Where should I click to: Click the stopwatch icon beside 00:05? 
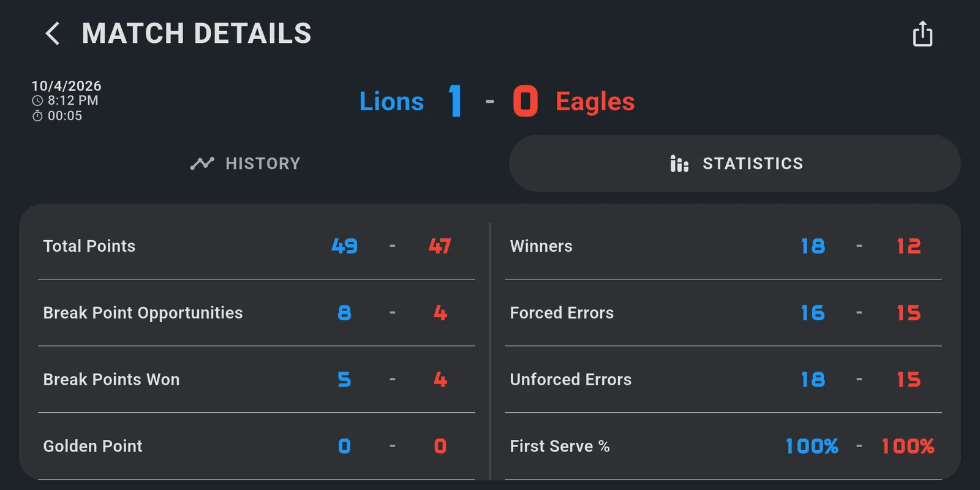[x=37, y=116]
